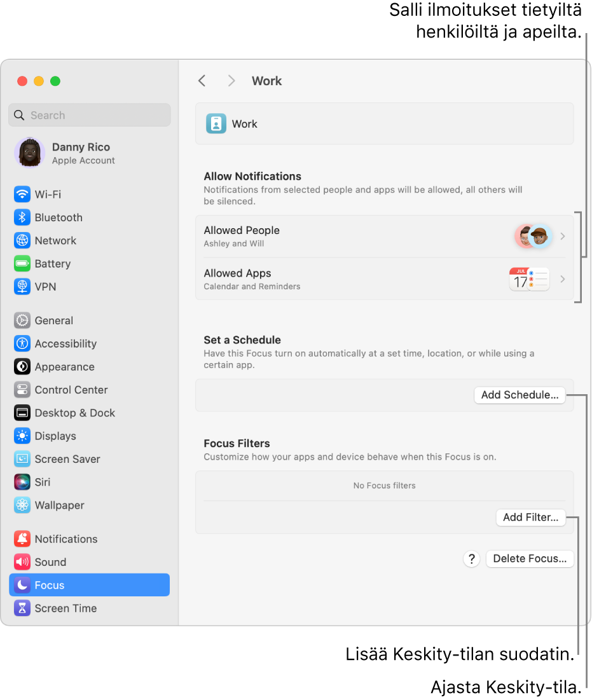Click the 'No Focus filters' text
The image size is (592, 700).
385,485
